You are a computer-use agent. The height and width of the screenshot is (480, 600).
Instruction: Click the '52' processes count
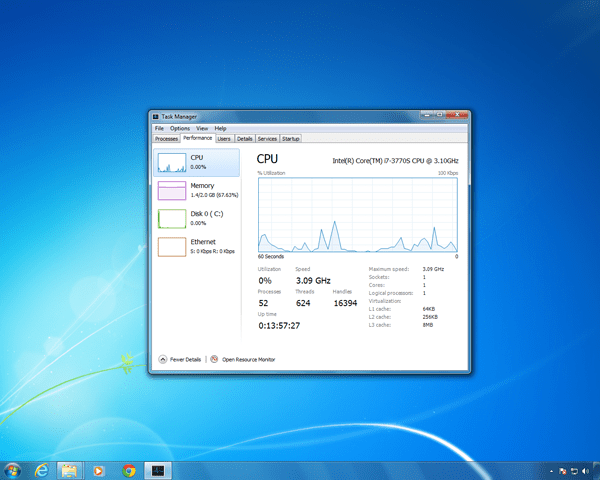pos(263,303)
